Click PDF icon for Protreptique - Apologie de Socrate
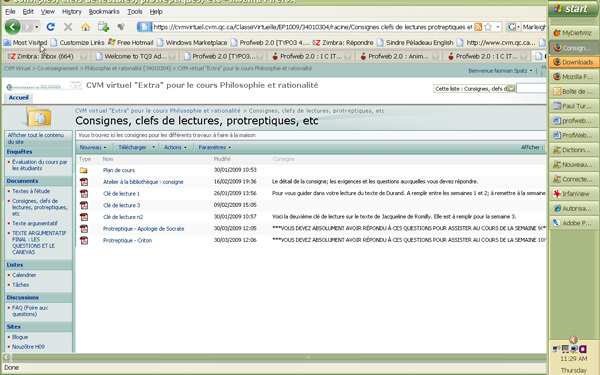The height and width of the screenshot is (375, 600). pyautogui.click(x=84, y=229)
